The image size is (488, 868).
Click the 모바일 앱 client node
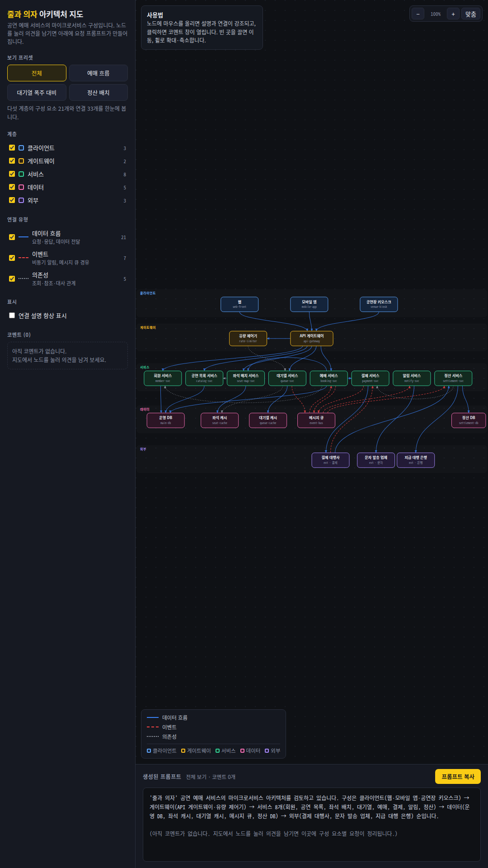[x=309, y=304]
